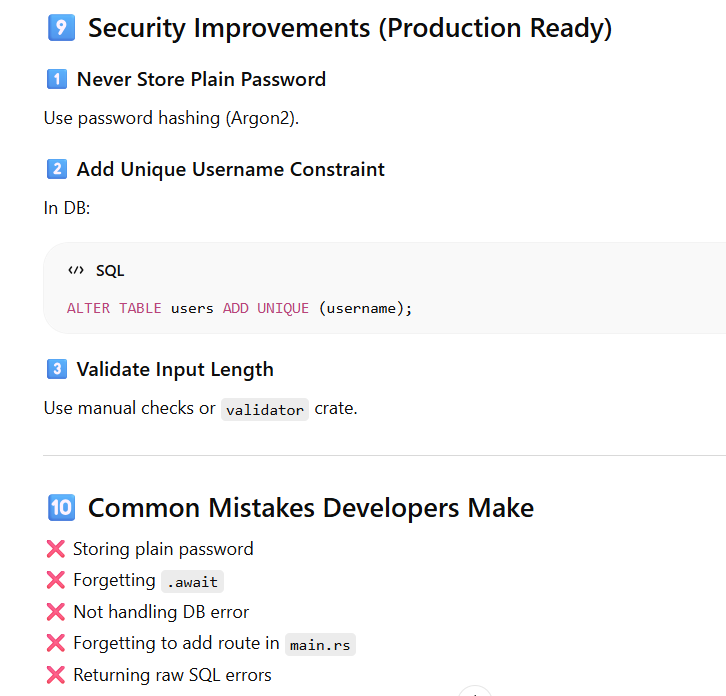Click red X beside Returning raw SQL errors

55,675
